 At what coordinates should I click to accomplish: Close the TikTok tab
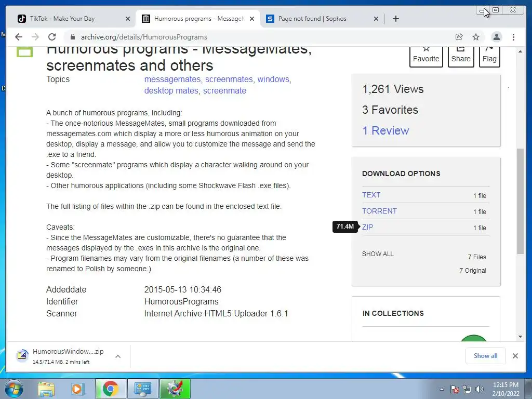pos(128,19)
